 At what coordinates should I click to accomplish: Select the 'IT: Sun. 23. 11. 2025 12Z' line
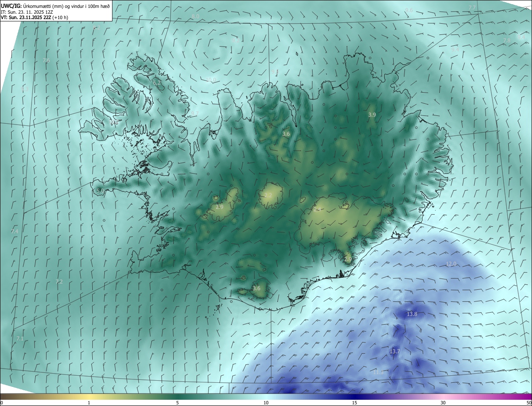(x=27, y=12)
